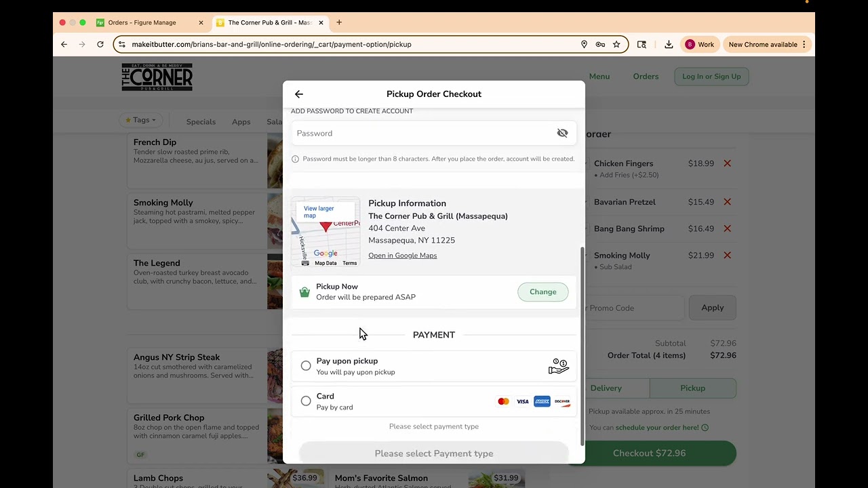
Task: Go to the Apps menu category
Action: point(241,122)
